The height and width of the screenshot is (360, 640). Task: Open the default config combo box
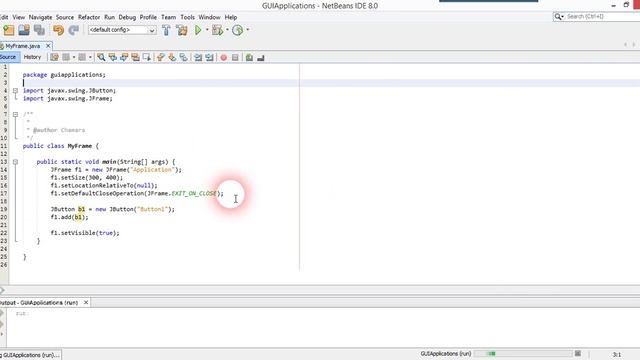(122, 30)
